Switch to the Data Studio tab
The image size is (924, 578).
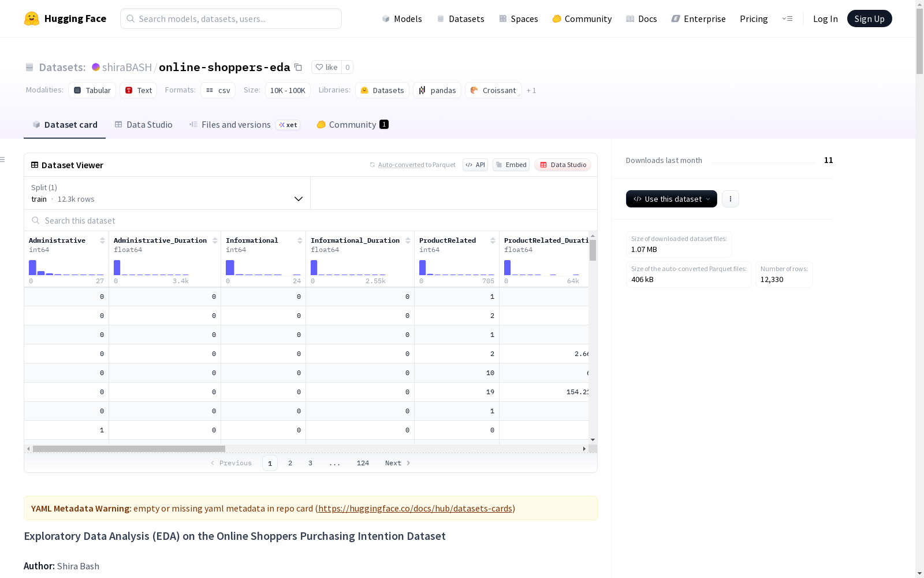144,124
